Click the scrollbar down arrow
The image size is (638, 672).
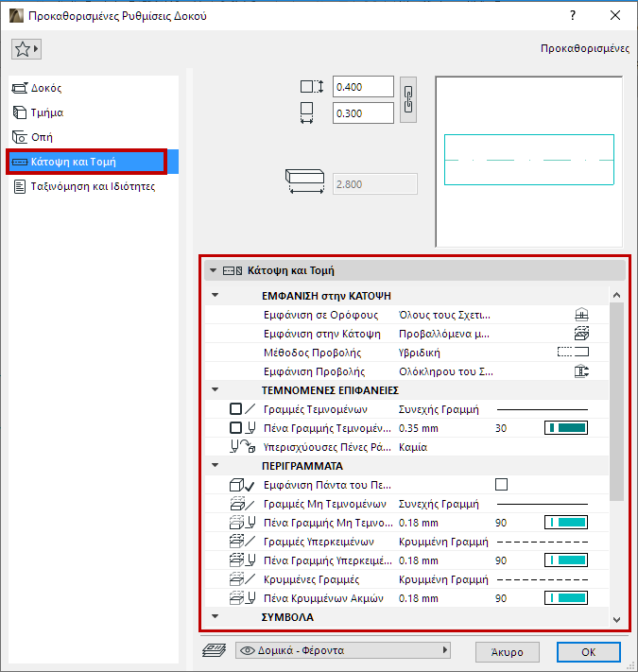[616, 620]
